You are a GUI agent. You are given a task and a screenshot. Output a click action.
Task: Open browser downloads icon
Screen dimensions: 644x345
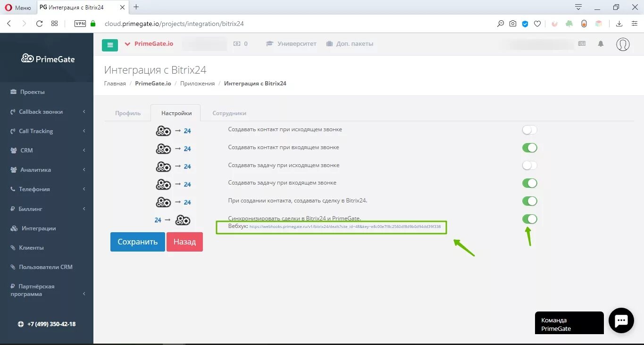coord(619,24)
